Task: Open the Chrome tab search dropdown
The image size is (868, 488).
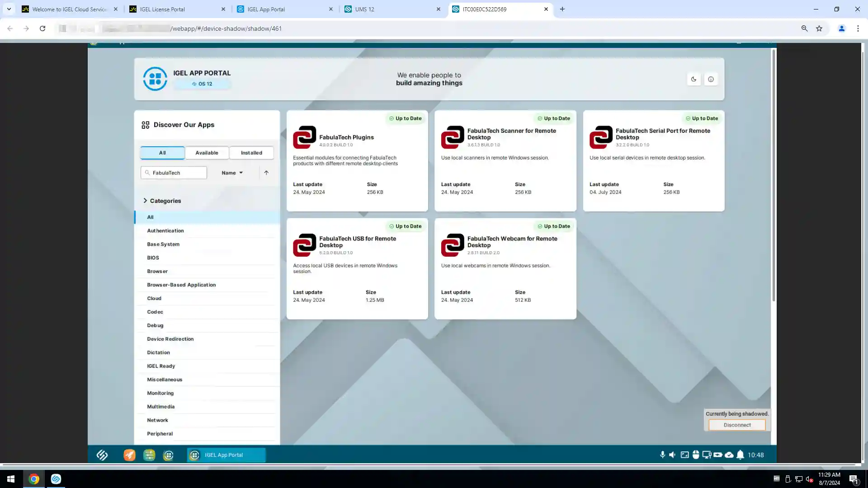Action: click(9, 9)
